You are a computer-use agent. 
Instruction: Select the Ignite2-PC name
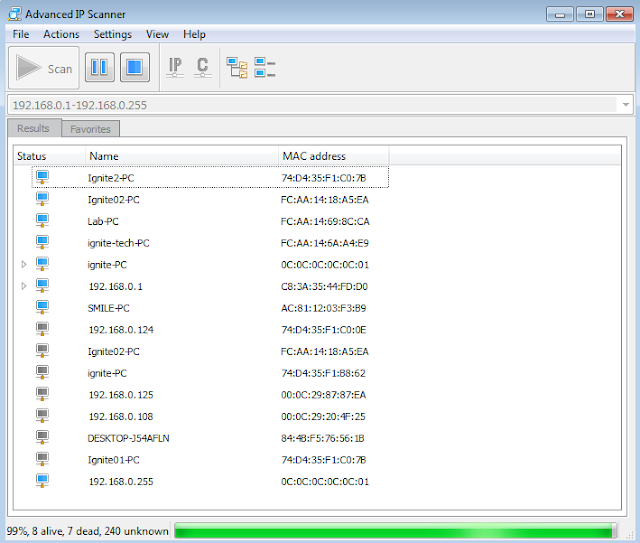click(x=111, y=178)
